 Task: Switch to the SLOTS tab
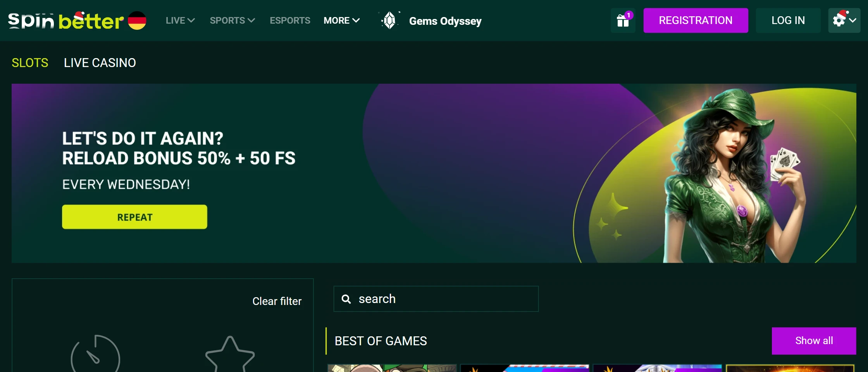click(30, 63)
